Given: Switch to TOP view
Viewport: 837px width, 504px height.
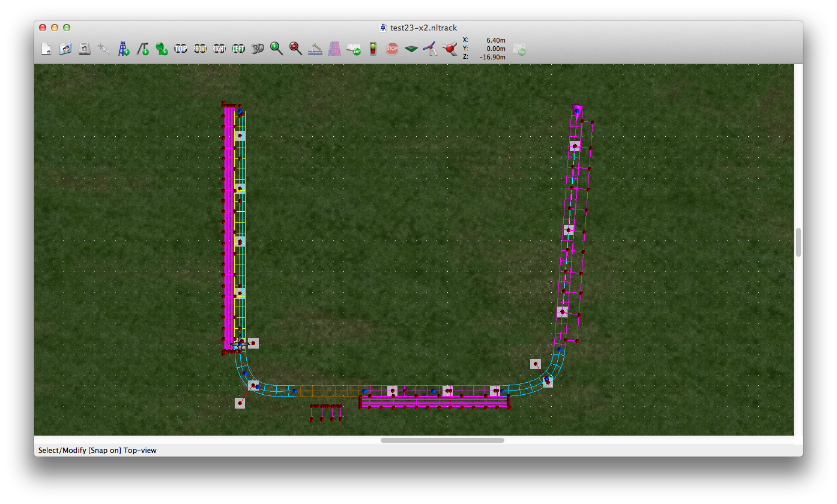Looking at the screenshot, I should pyautogui.click(x=181, y=49).
